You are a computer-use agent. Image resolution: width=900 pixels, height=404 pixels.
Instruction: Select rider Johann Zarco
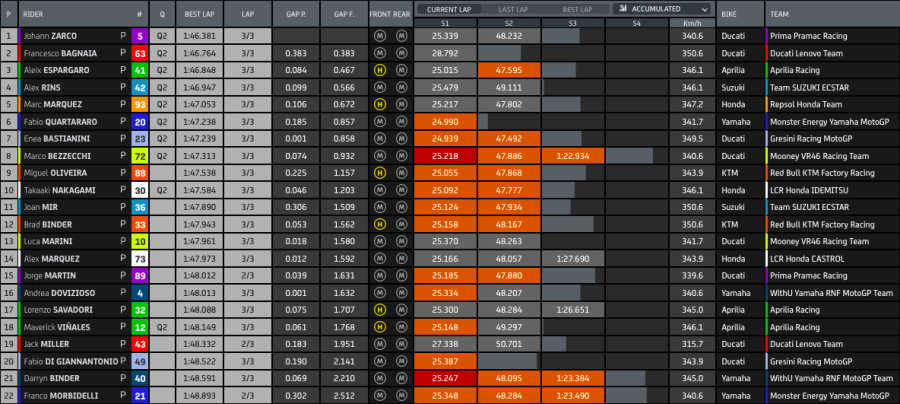[x=51, y=36]
